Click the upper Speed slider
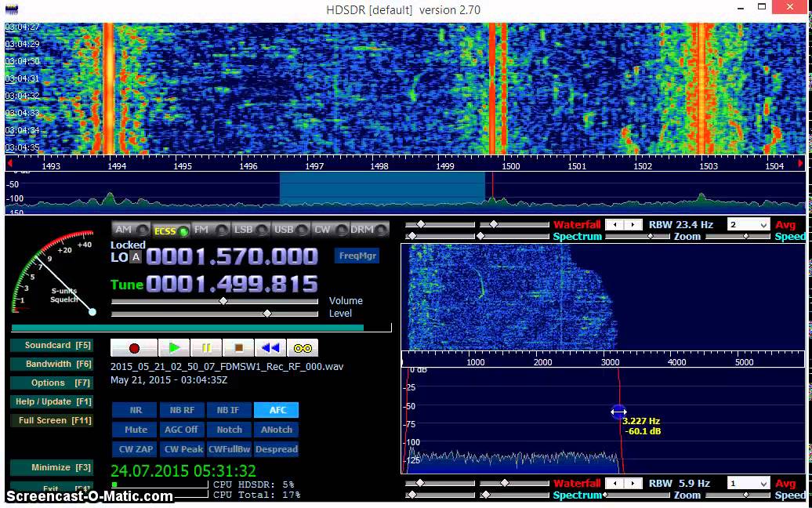Screen dimensions: 812x508 pyautogui.click(x=738, y=236)
